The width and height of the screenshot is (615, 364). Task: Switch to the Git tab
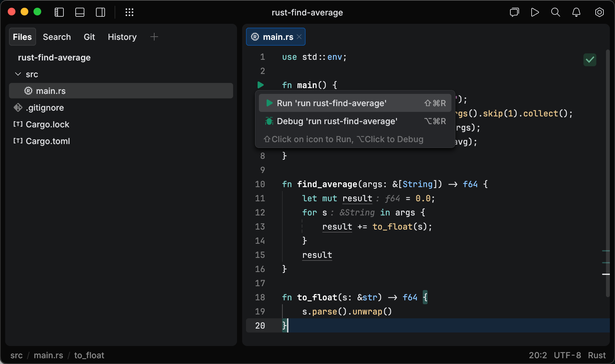(89, 37)
